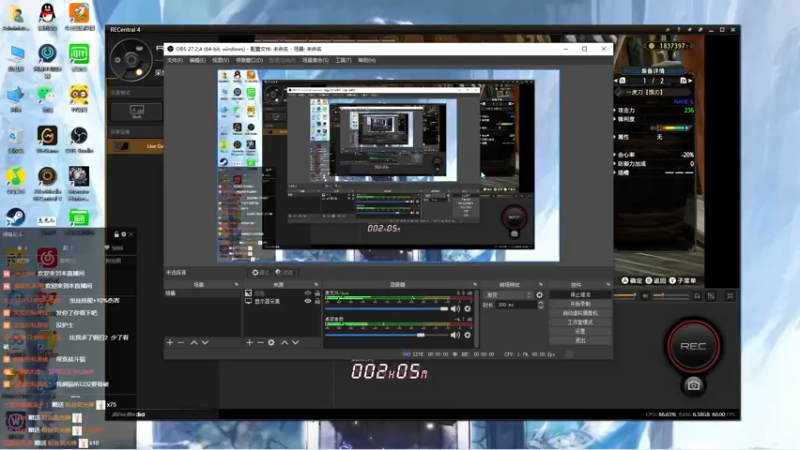Go to previous equipment page arrow in game
This screenshot has height=450, width=800.
point(616,81)
